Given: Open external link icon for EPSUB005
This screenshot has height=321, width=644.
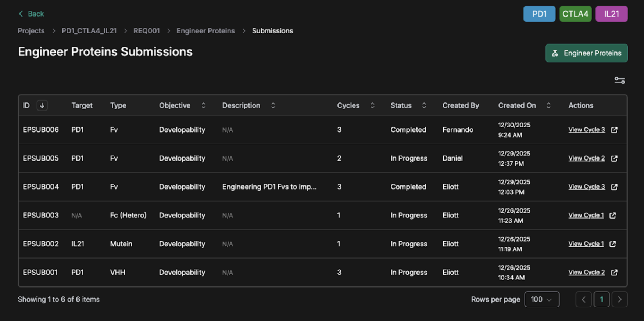Looking at the screenshot, I should [614, 158].
